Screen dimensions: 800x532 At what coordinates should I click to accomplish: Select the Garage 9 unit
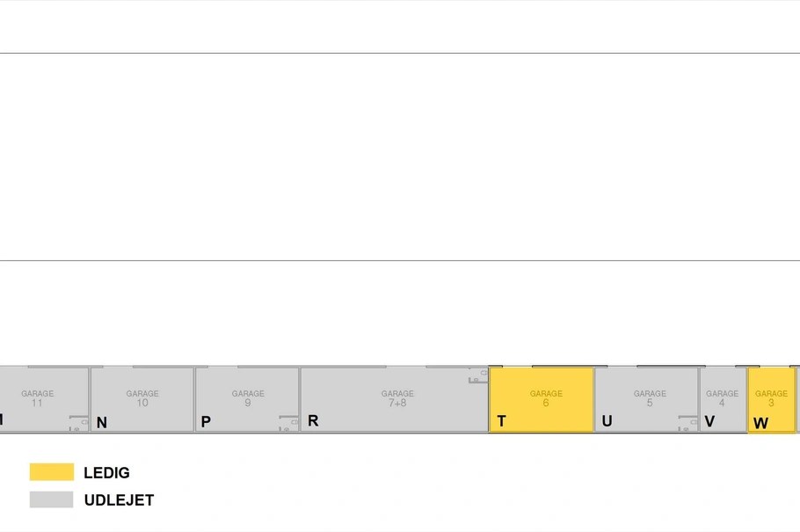[x=247, y=399]
